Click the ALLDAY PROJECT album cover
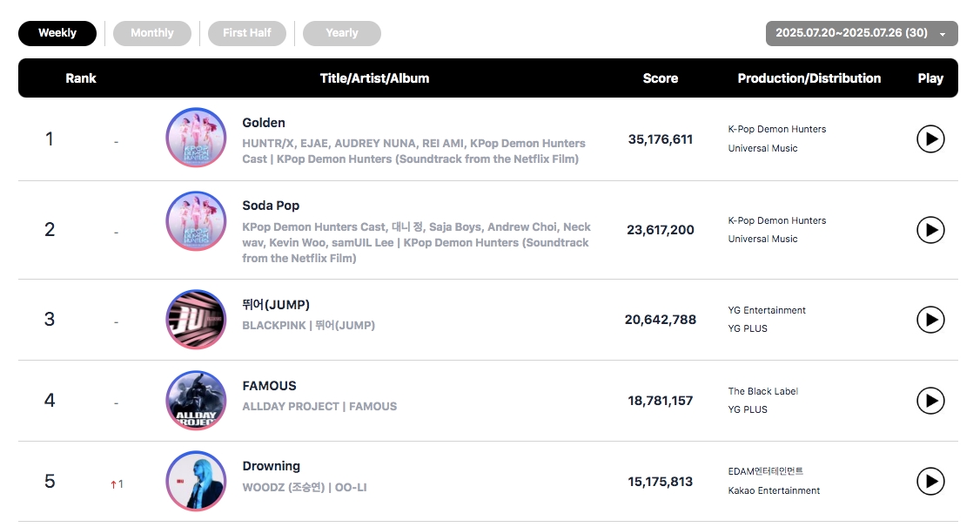This screenshot has height=527, width=980. pos(196,400)
